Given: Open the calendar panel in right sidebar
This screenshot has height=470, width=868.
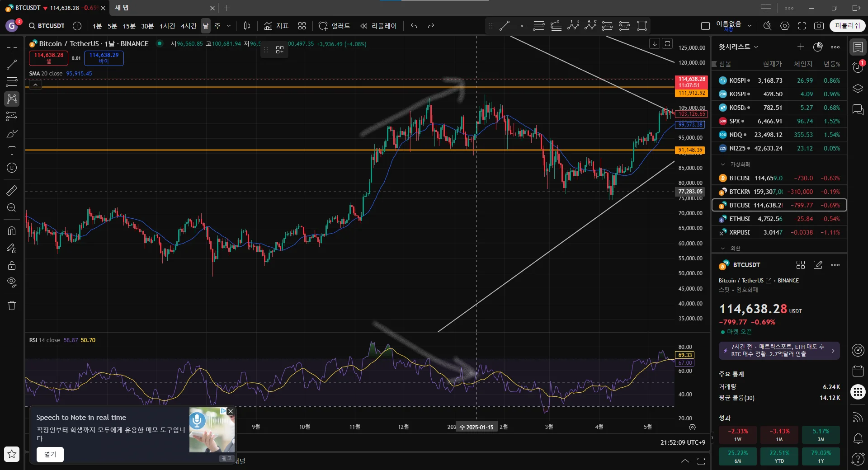Looking at the screenshot, I should 858,371.
